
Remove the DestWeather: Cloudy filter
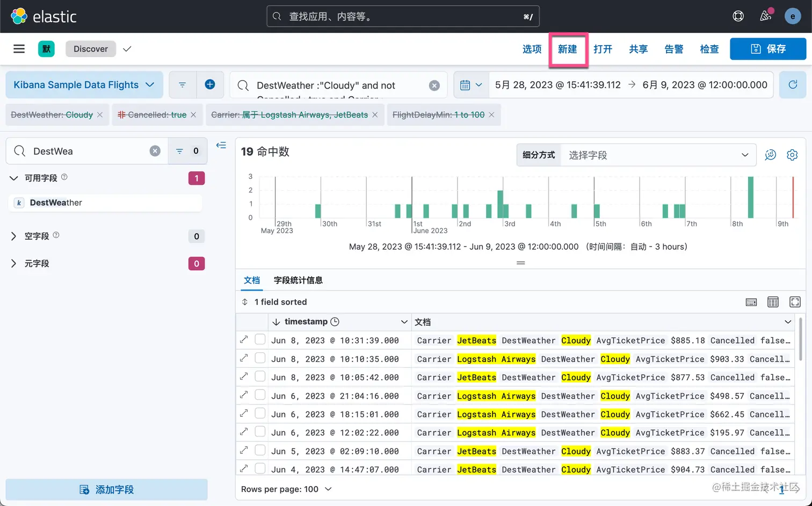pos(100,115)
